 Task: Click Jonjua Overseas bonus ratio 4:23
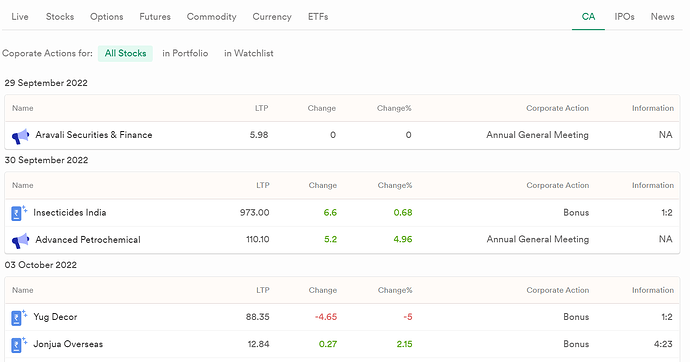(663, 344)
